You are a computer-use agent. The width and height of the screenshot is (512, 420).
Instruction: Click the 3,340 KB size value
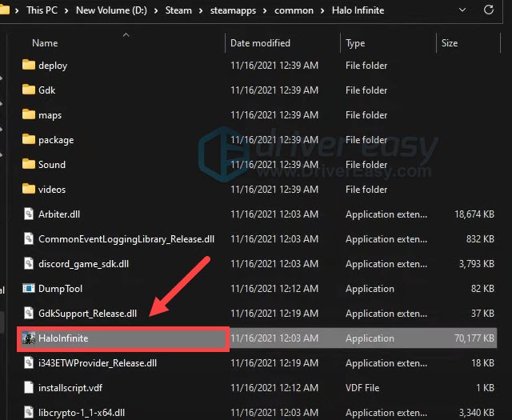tap(477, 413)
